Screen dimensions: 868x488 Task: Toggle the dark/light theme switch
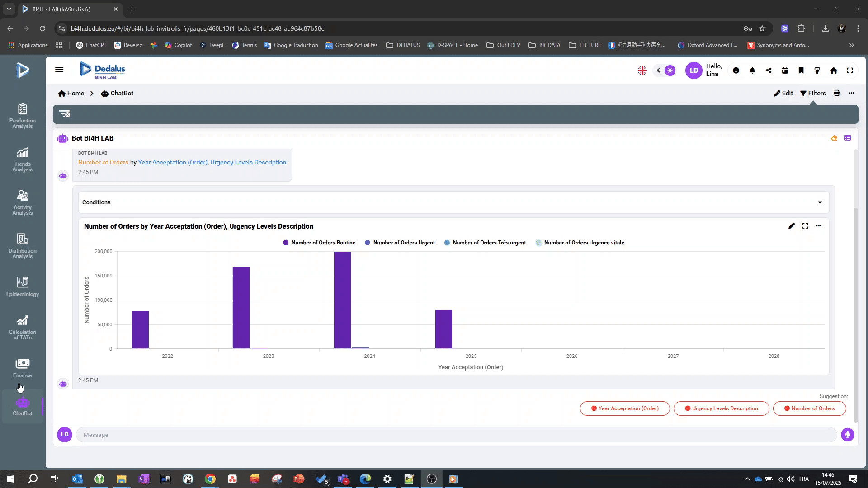665,70
